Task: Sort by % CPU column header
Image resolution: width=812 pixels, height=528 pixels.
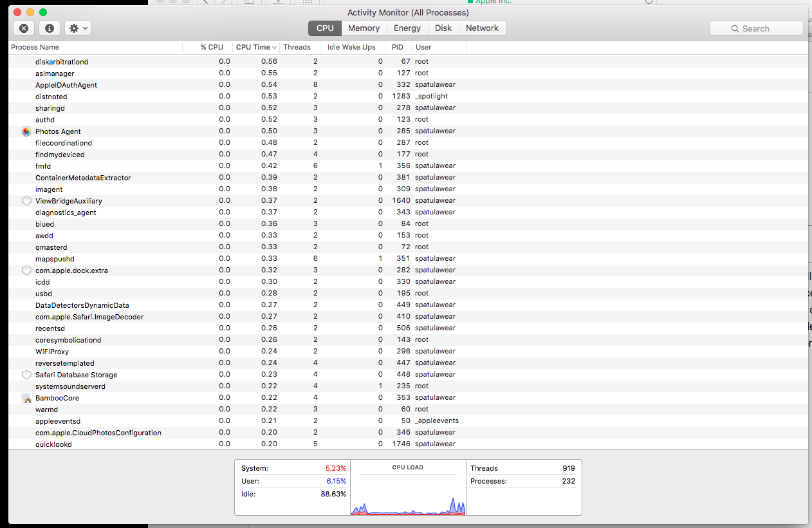Action: coord(208,47)
